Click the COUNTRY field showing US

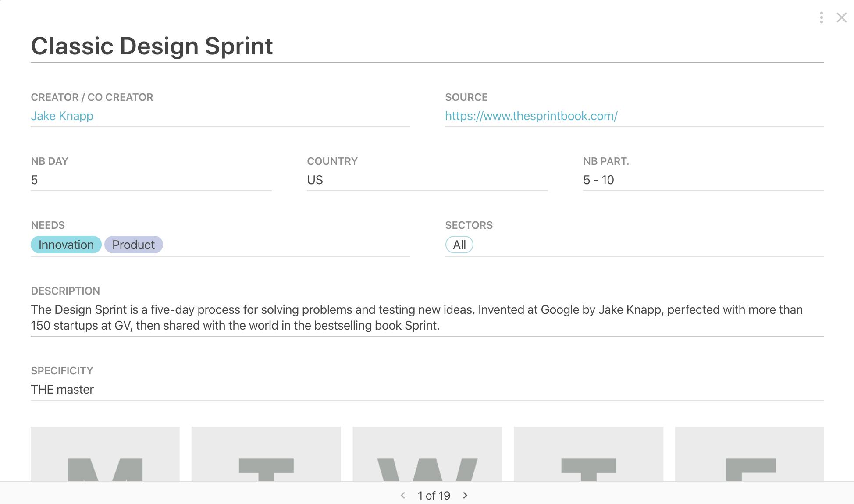tap(315, 180)
